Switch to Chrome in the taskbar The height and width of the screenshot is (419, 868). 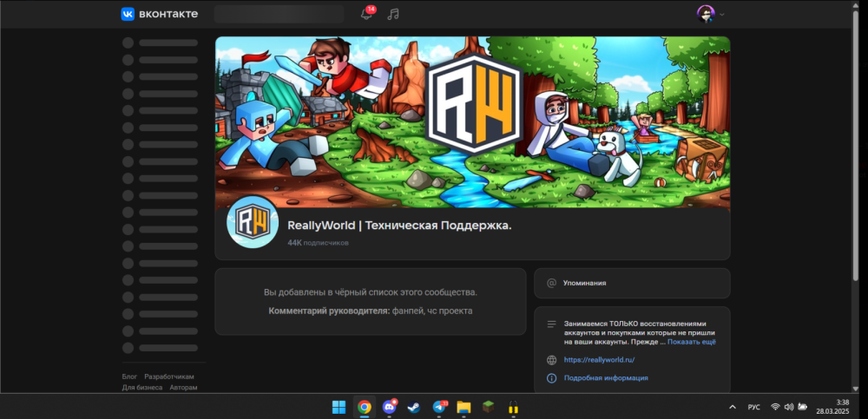[364, 408]
